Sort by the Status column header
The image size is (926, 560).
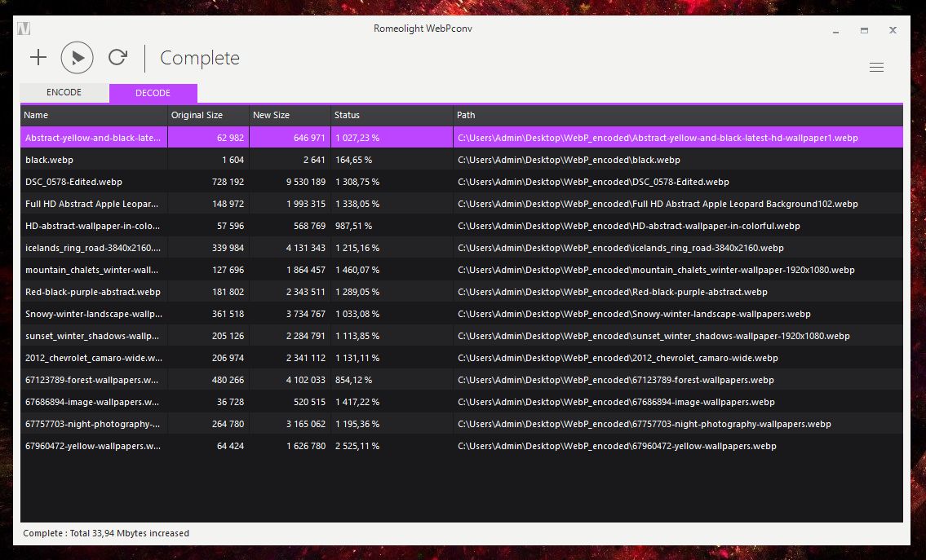click(392, 115)
